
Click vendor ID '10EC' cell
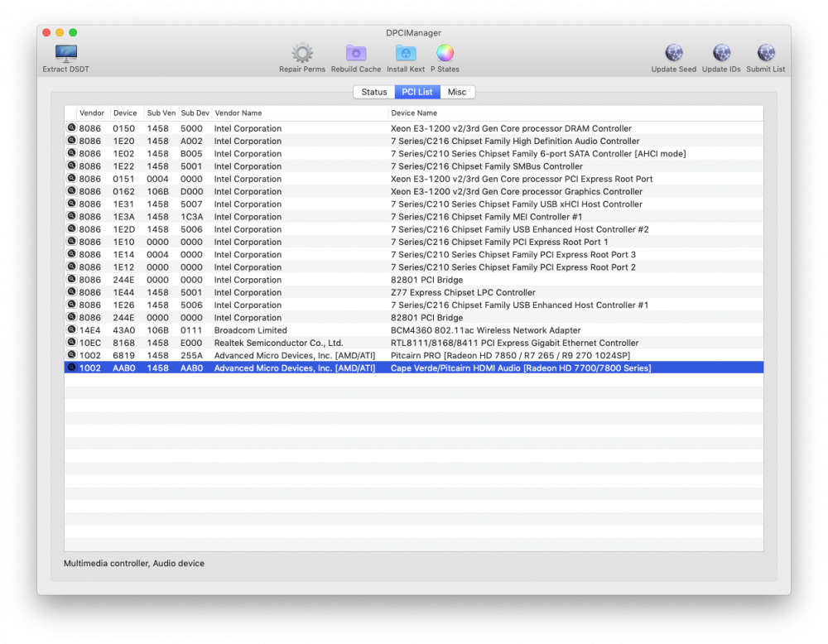click(89, 344)
